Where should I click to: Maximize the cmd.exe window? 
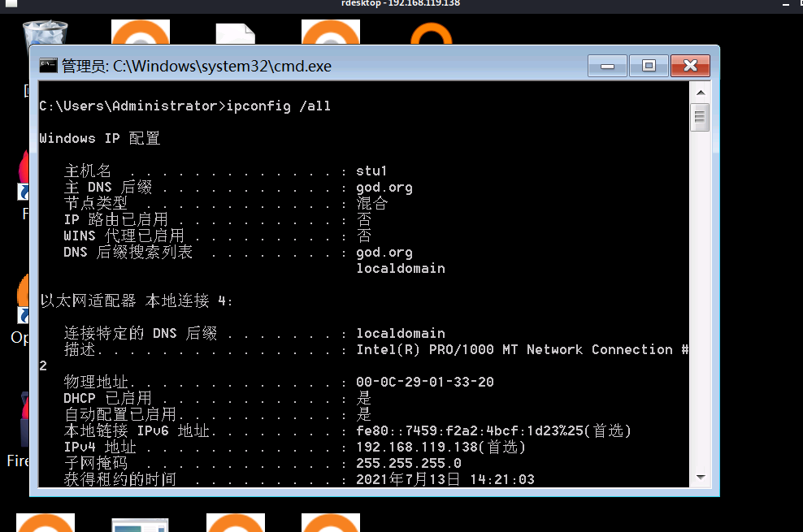(x=649, y=66)
